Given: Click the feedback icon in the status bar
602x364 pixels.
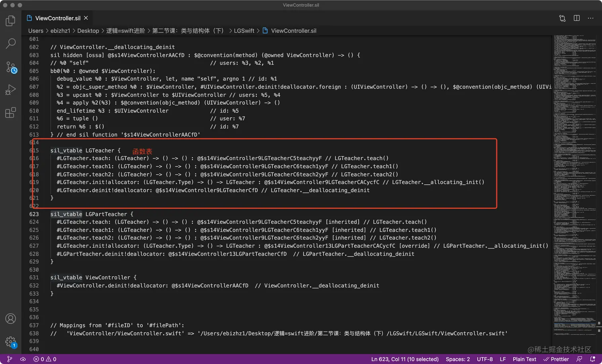Looking at the screenshot, I should tap(579, 359).
